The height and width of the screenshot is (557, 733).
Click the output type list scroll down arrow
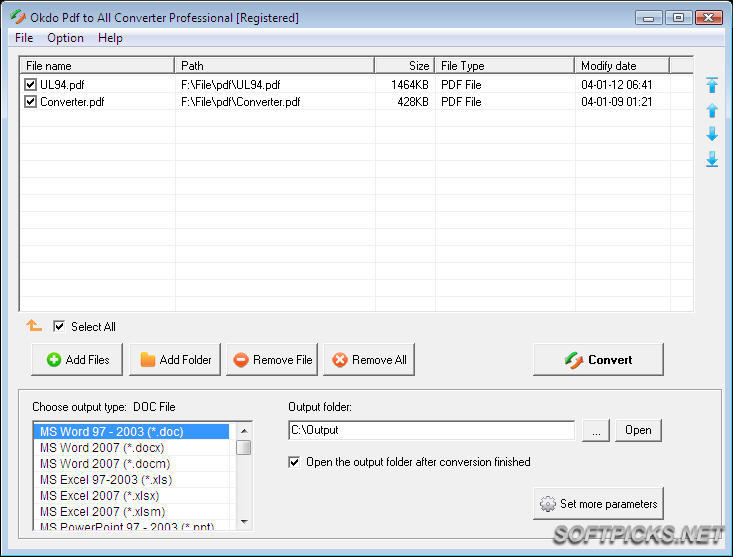244,521
